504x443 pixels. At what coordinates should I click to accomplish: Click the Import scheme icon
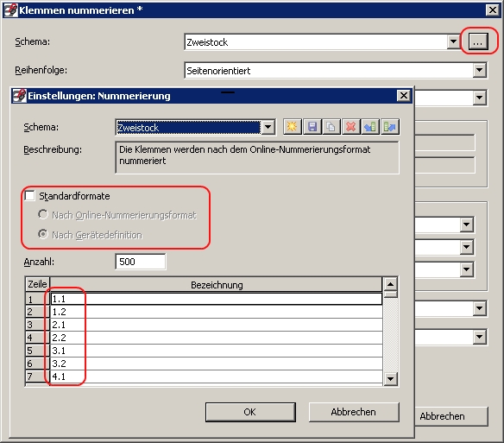tap(370, 126)
